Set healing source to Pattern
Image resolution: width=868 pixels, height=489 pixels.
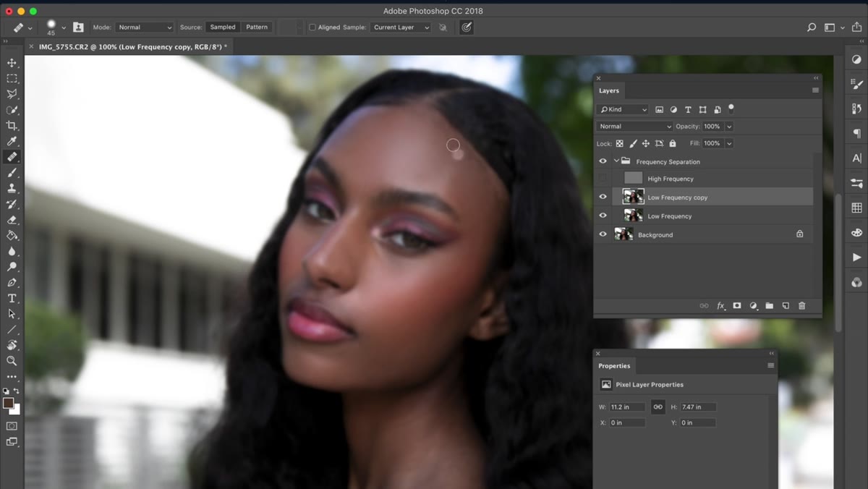[x=257, y=27]
